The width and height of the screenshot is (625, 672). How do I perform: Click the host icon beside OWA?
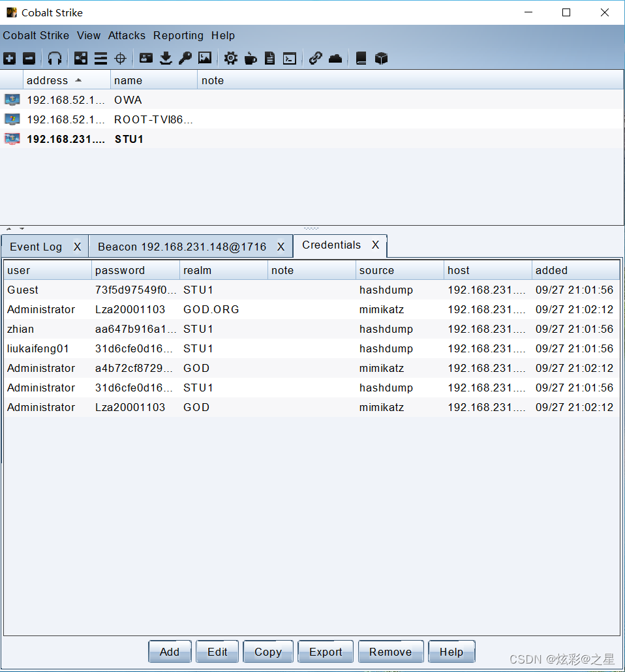click(x=12, y=100)
